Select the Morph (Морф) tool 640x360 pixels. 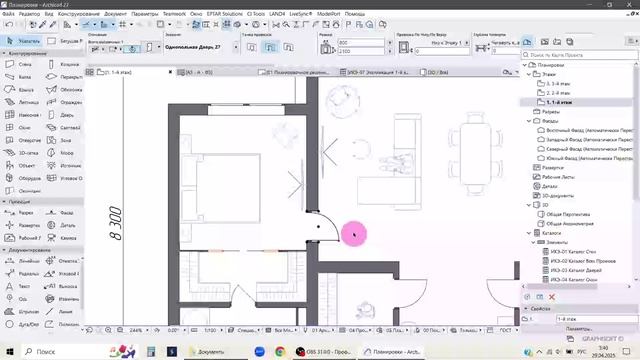coord(61,153)
